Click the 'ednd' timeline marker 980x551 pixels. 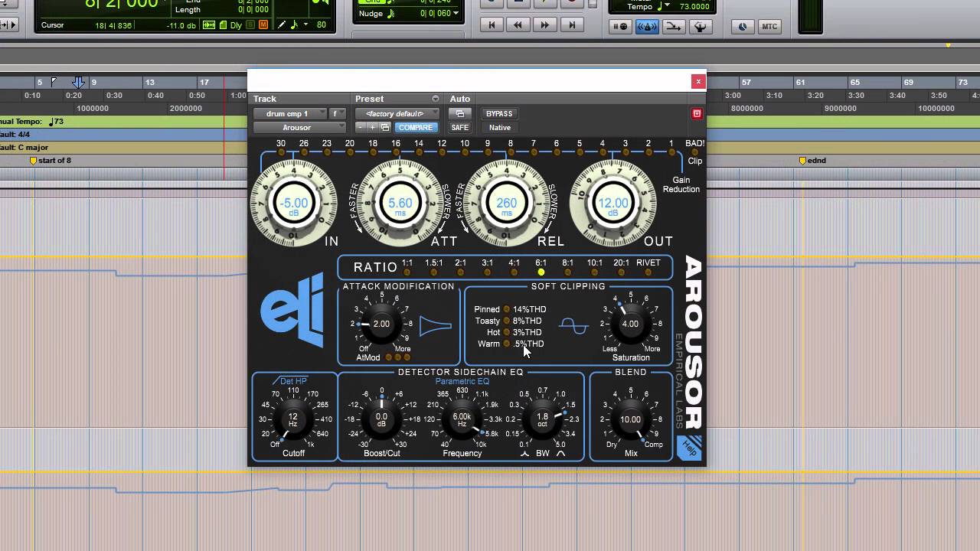(x=812, y=161)
